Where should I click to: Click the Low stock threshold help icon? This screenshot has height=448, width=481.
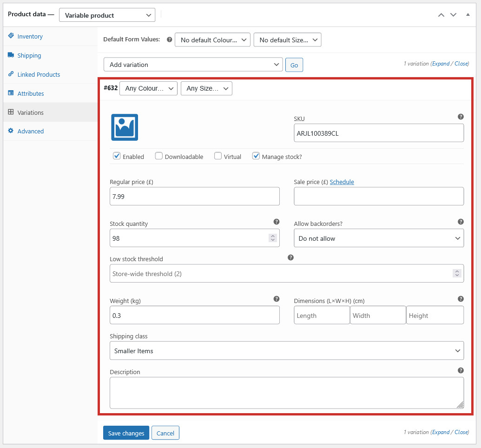point(290,257)
